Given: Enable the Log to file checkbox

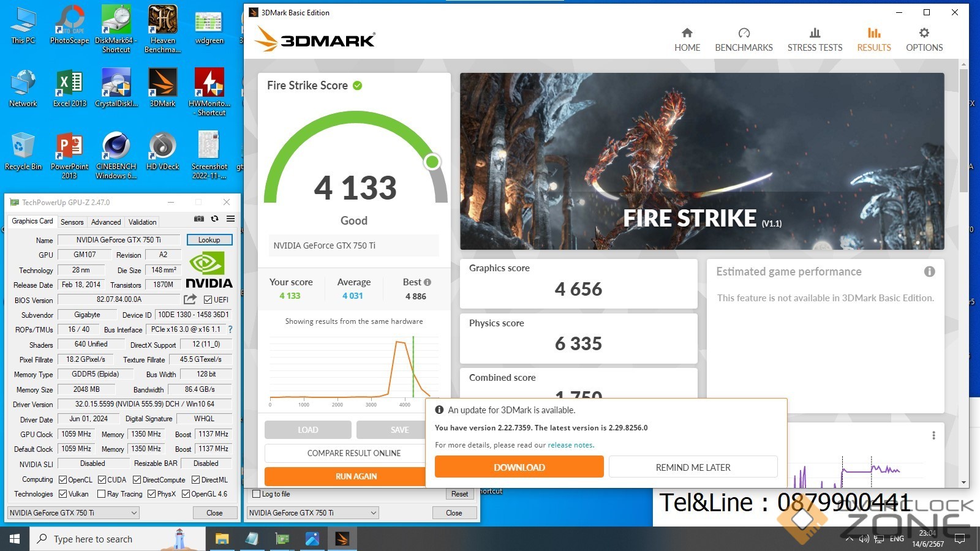Looking at the screenshot, I should click(x=257, y=494).
